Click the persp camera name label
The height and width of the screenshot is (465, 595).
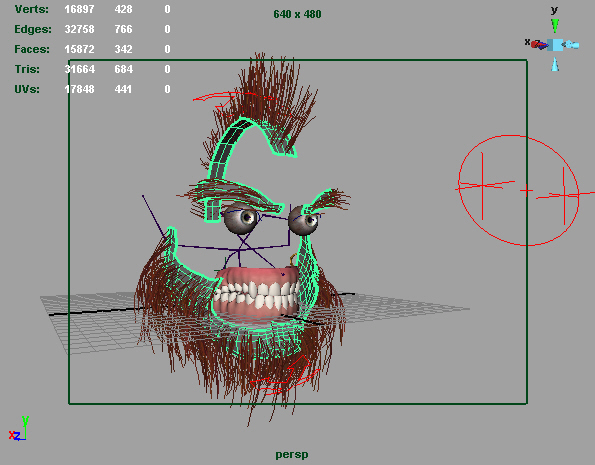[x=292, y=454]
